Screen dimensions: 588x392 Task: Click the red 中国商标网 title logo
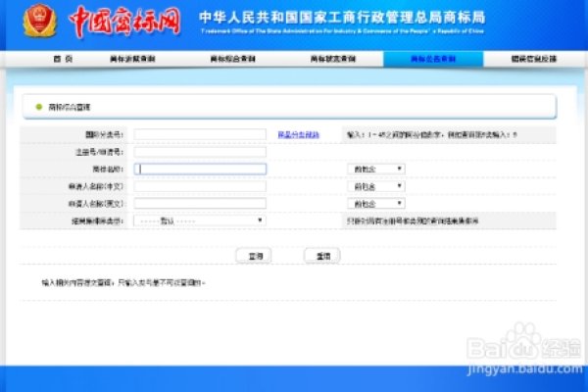point(124,22)
